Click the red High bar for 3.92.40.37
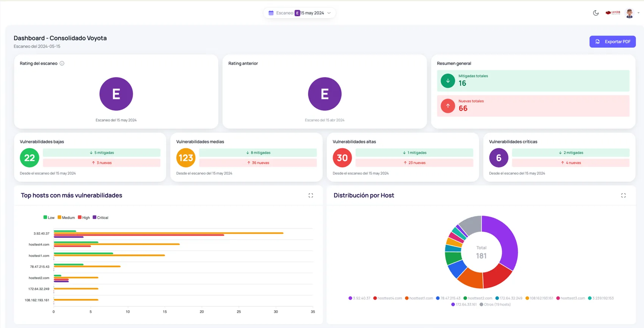 pyautogui.click(x=139, y=235)
